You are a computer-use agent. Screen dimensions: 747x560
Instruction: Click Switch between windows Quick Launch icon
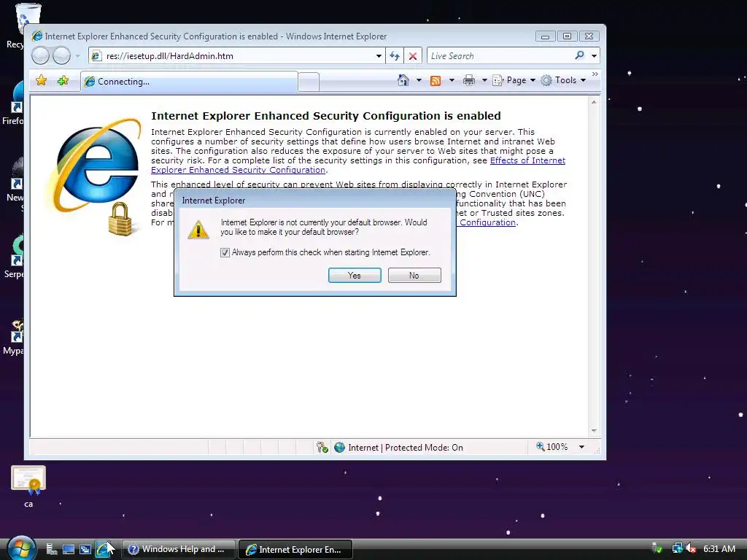click(x=85, y=549)
